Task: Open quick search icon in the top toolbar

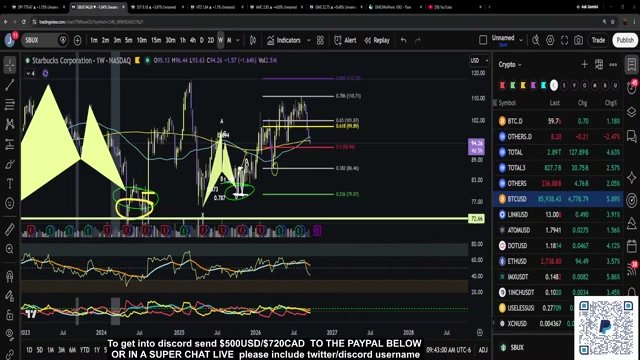Action: tap(536, 40)
